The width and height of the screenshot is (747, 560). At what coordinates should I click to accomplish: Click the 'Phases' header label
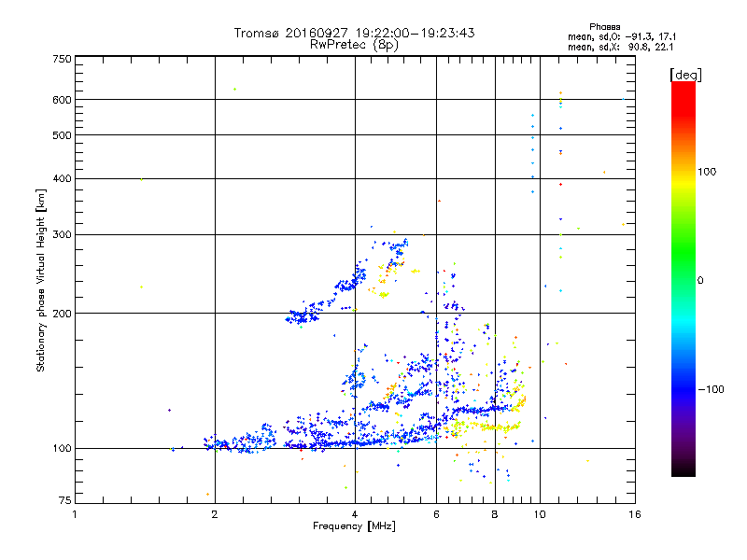click(604, 27)
